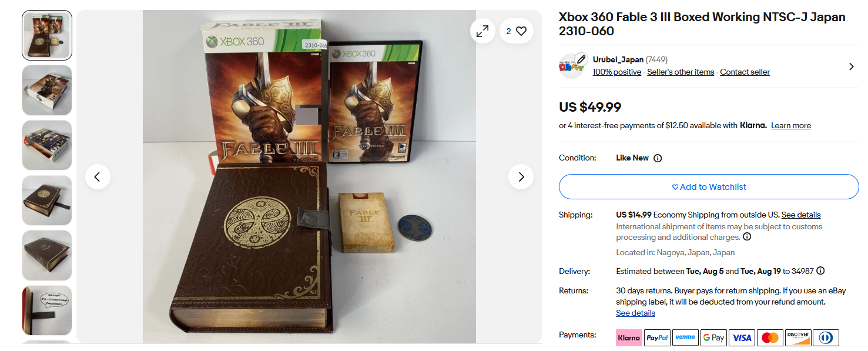Viewport: 868px width, 351px height.
Task: Open the shipping charges info icon
Action: 747,237
